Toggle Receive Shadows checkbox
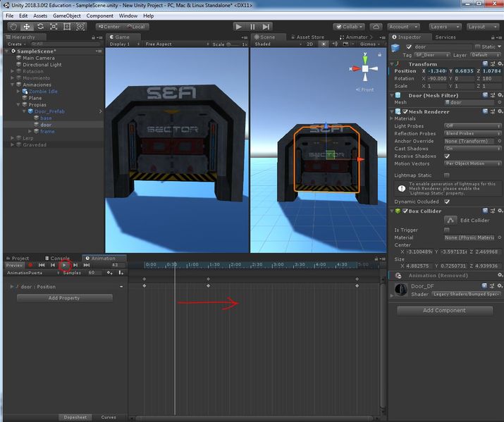Image resolution: width=504 pixels, height=422 pixels. coord(447,156)
